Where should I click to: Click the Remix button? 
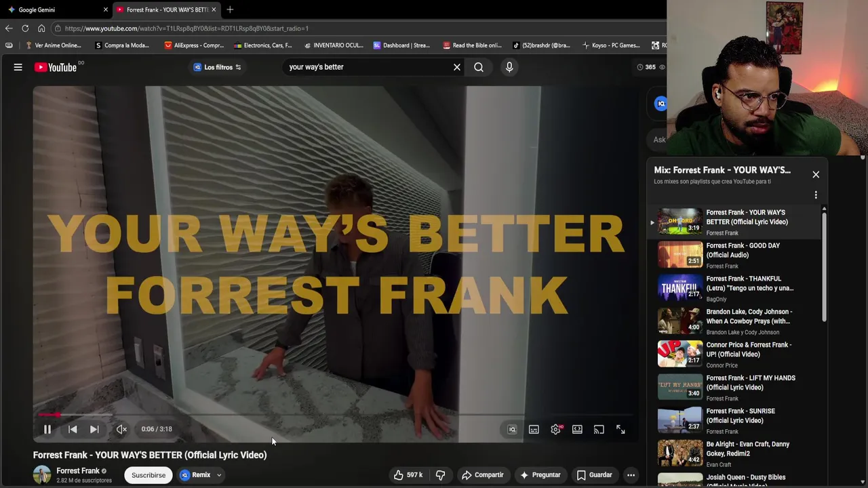(195, 475)
